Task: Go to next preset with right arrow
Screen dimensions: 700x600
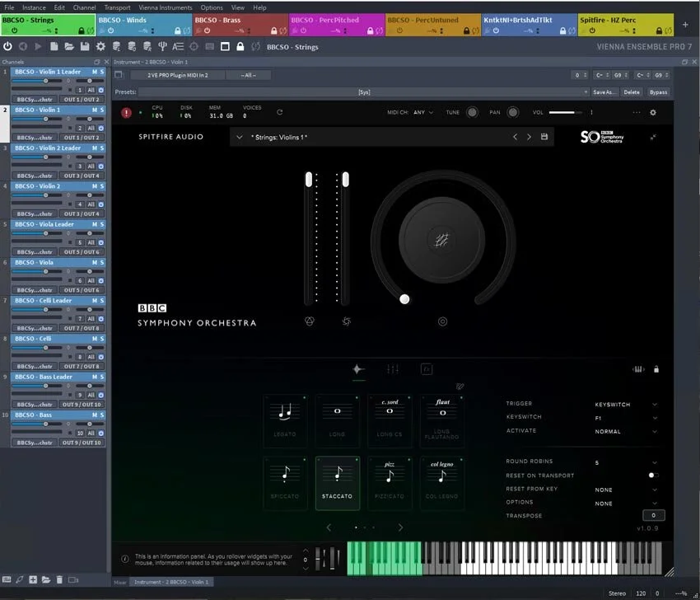Action: [529, 137]
